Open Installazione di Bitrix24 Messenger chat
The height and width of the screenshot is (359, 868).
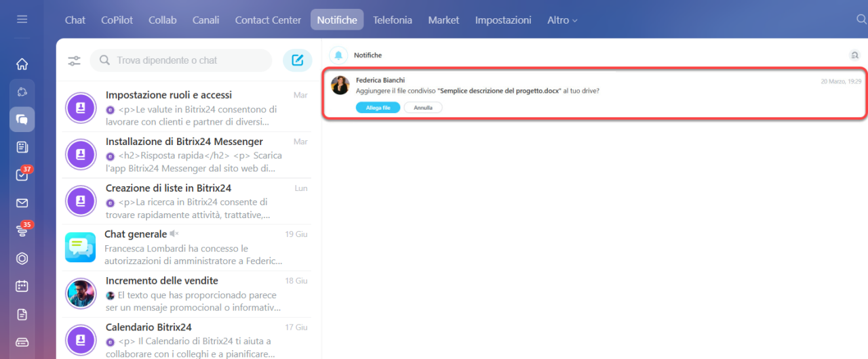pos(187,155)
